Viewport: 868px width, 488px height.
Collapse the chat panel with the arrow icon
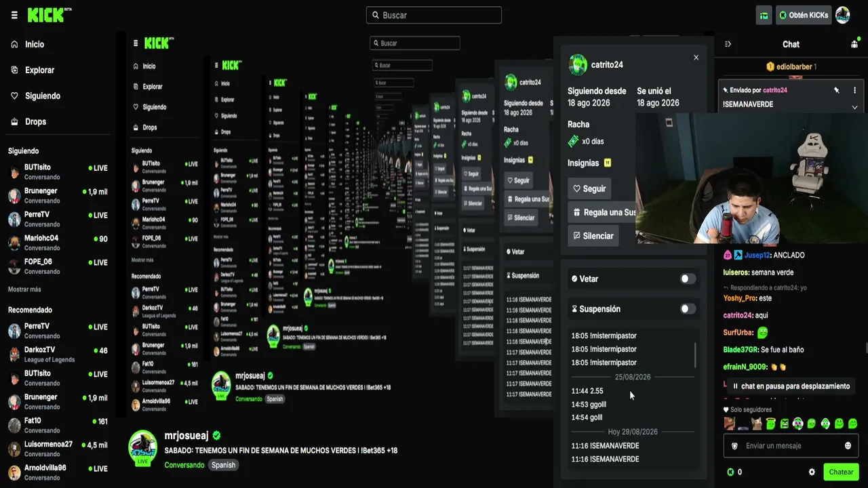pos(728,44)
